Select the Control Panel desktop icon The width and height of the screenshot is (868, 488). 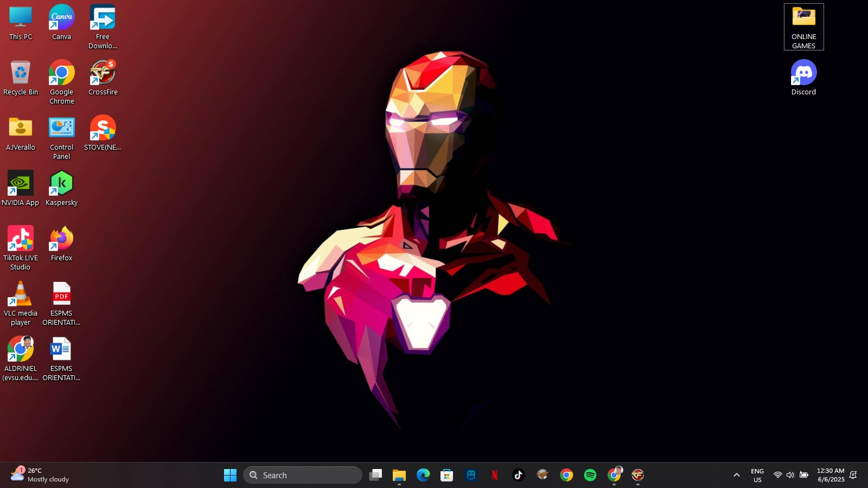point(61,138)
